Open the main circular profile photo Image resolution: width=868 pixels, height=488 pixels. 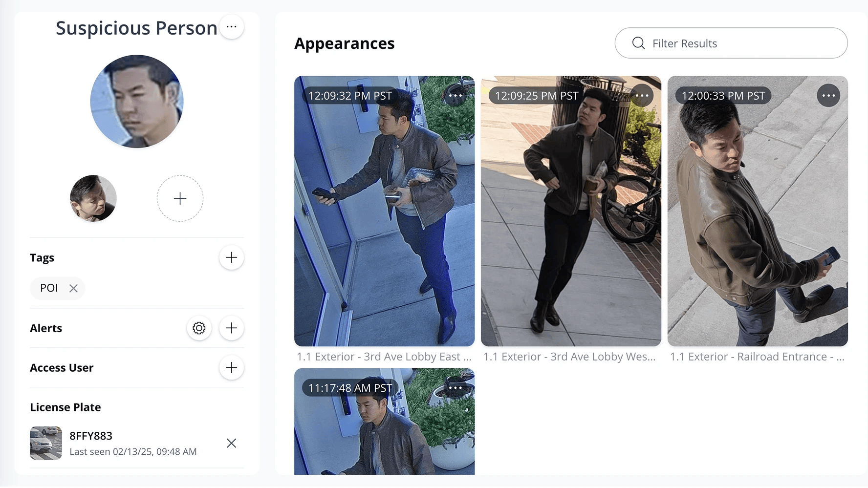137,102
